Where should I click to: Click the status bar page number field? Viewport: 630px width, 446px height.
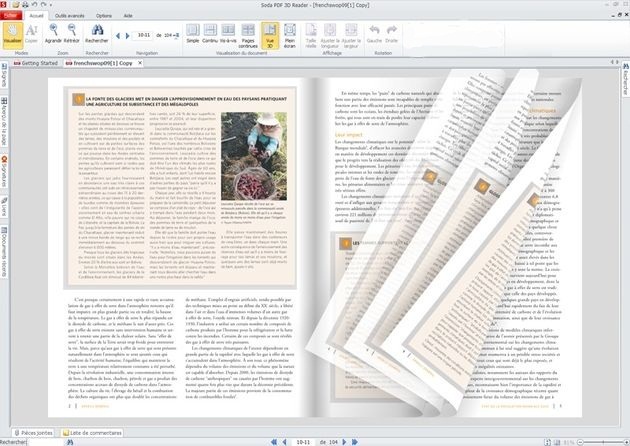303,442
